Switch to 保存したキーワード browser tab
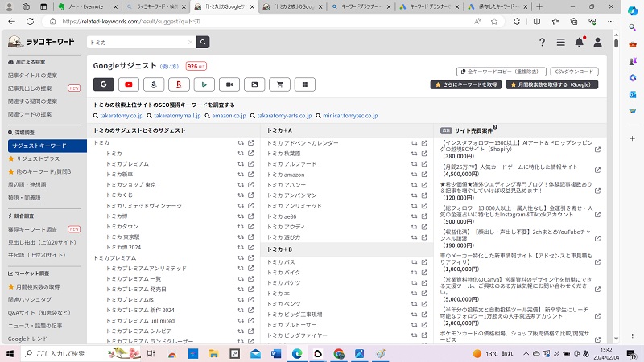 497,6
